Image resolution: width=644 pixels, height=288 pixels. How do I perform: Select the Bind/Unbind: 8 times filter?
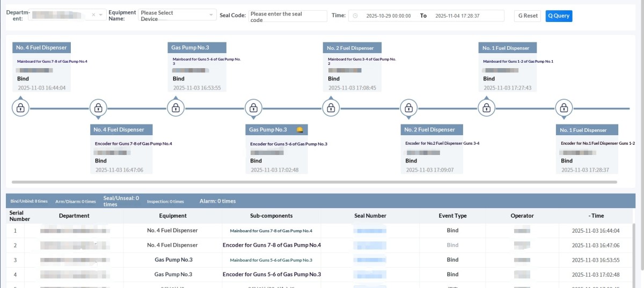(x=30, y=202)
